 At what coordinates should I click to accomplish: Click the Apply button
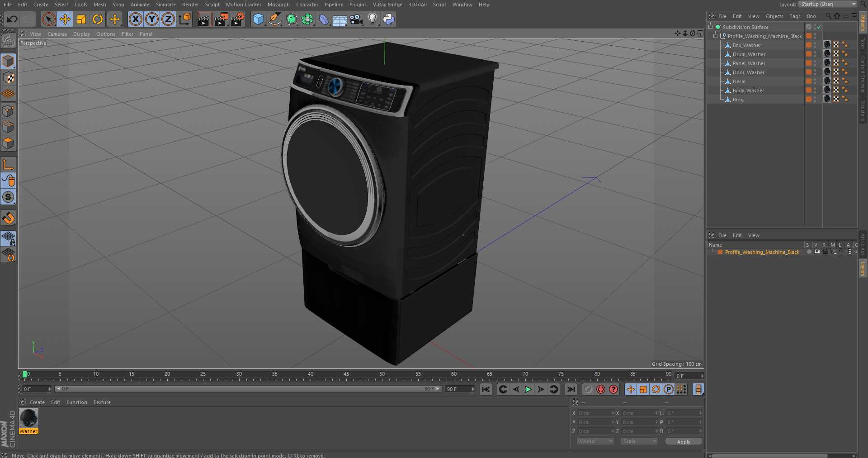tap(684, 442)
